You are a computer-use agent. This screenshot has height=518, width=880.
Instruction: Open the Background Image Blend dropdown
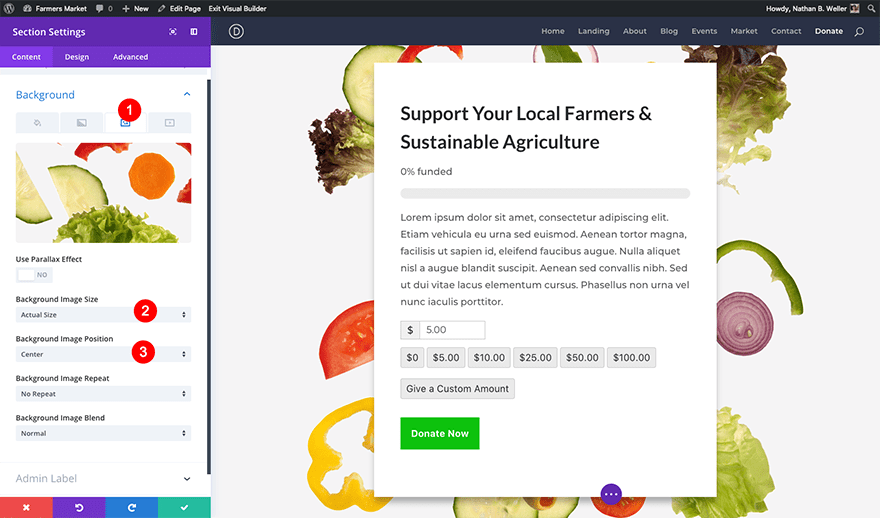tap(103, 433)
